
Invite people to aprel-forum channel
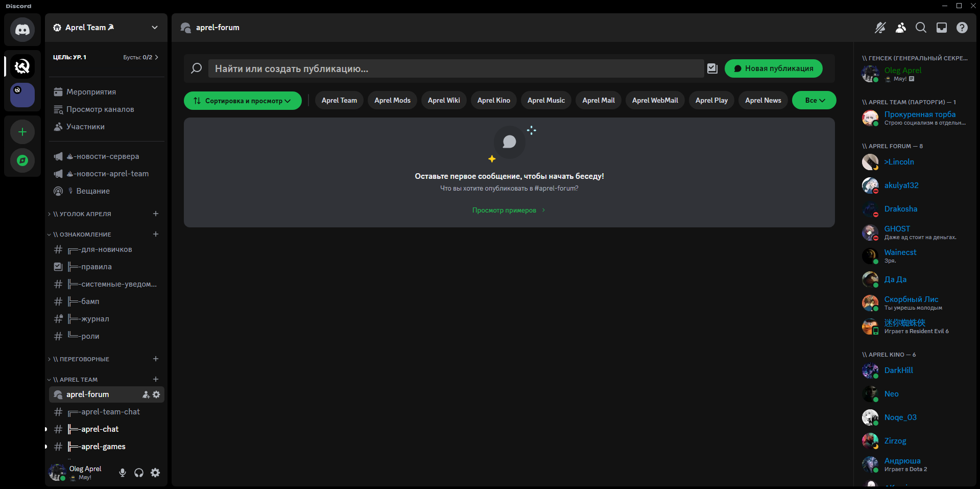(146, 394)
